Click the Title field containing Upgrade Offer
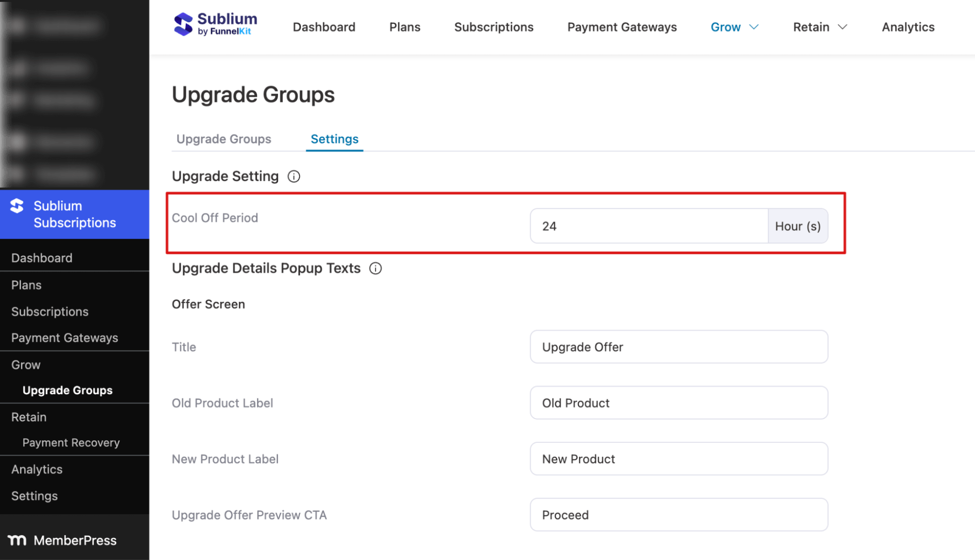The width and height of the screenshot is (975, 560). pos(678,347)
